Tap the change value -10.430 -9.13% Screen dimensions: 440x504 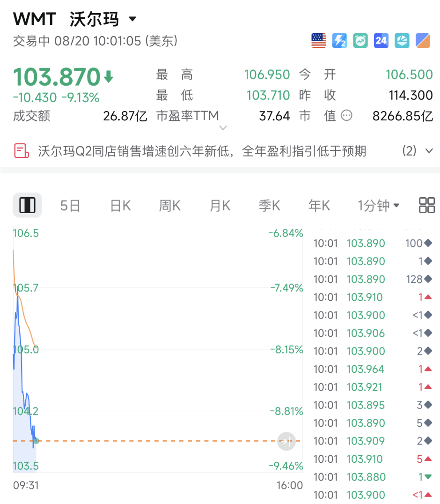click(x=56, y=97)
